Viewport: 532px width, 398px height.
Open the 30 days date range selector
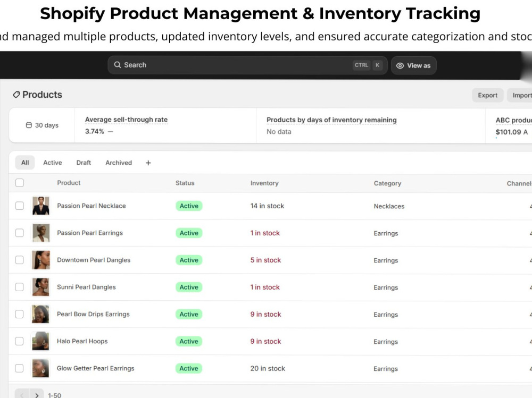[42, 125]
